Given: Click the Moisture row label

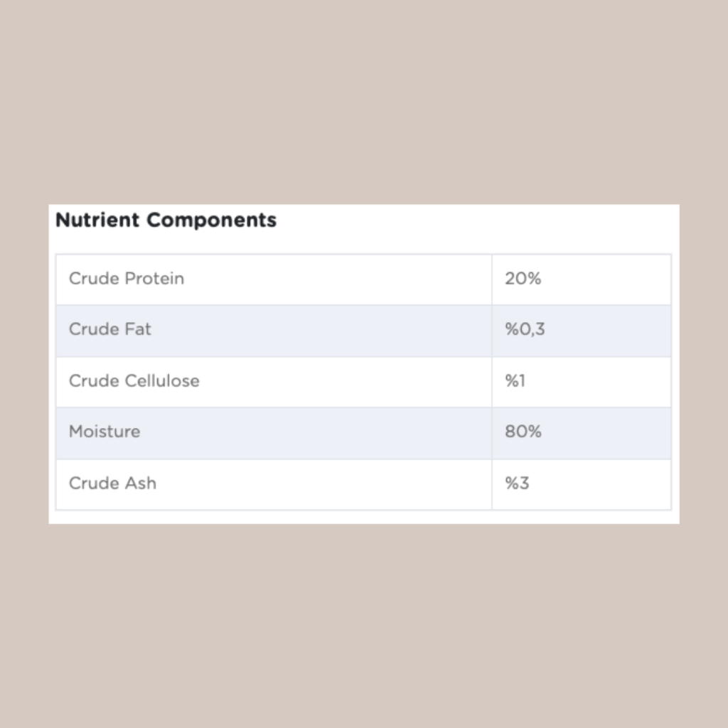Looking at the screenshot, I should coord(105,432).
